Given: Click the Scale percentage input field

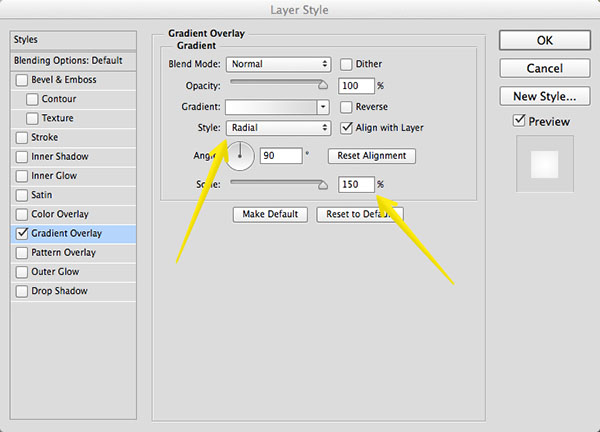Looking at the screenshot, I should point(355,185).
